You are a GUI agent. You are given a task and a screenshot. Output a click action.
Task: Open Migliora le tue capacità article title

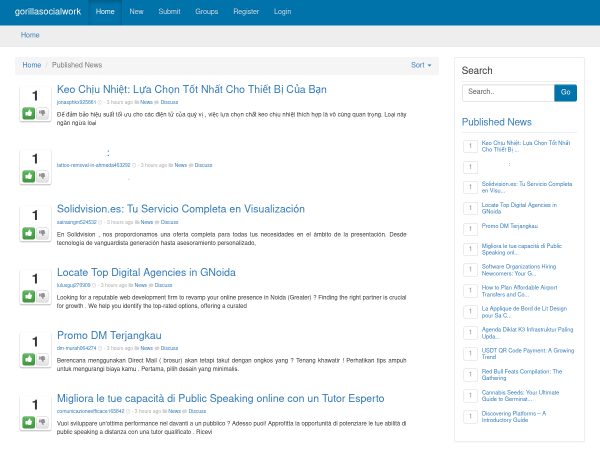point(220,398)
